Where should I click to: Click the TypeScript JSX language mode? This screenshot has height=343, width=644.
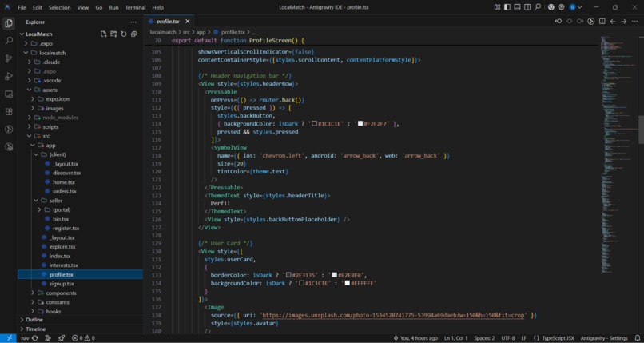[558, 338]
